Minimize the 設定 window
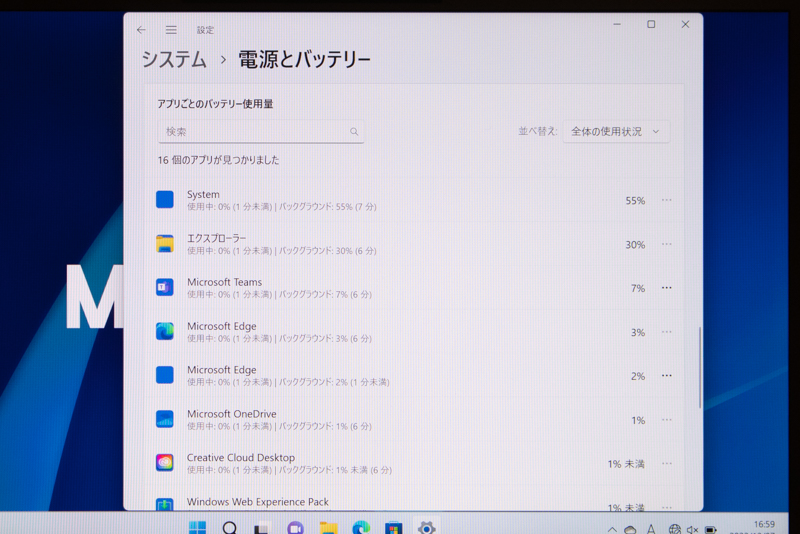This screenshot has height=534, width=800. pos(617,24)
